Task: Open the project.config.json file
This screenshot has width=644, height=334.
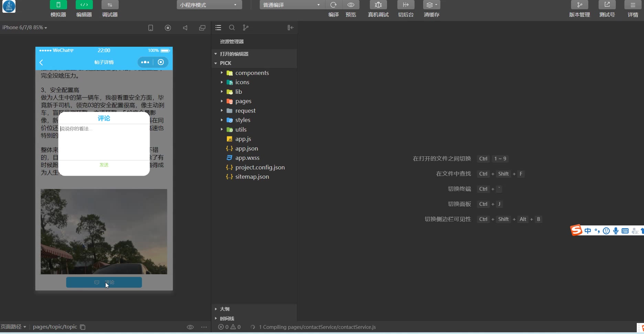Action: [254, 167]
